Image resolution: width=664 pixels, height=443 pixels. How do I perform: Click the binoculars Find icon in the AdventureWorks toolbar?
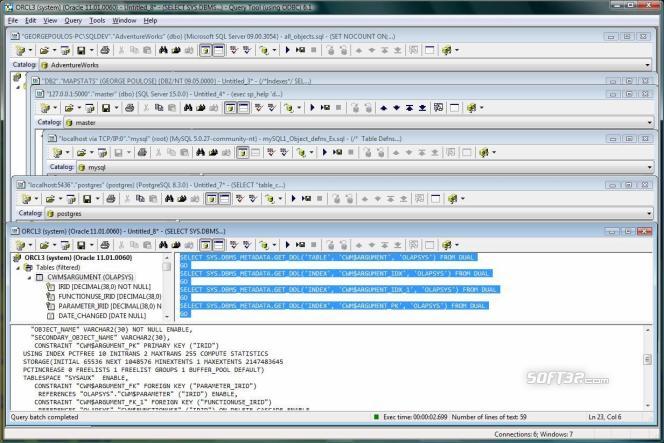tap(163, 50)
